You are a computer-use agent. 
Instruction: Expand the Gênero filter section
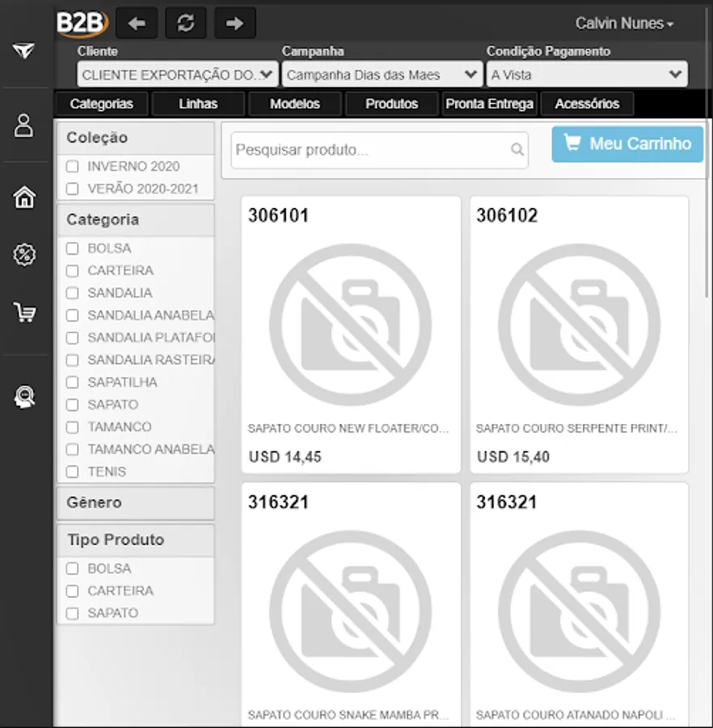coord(136,503)
